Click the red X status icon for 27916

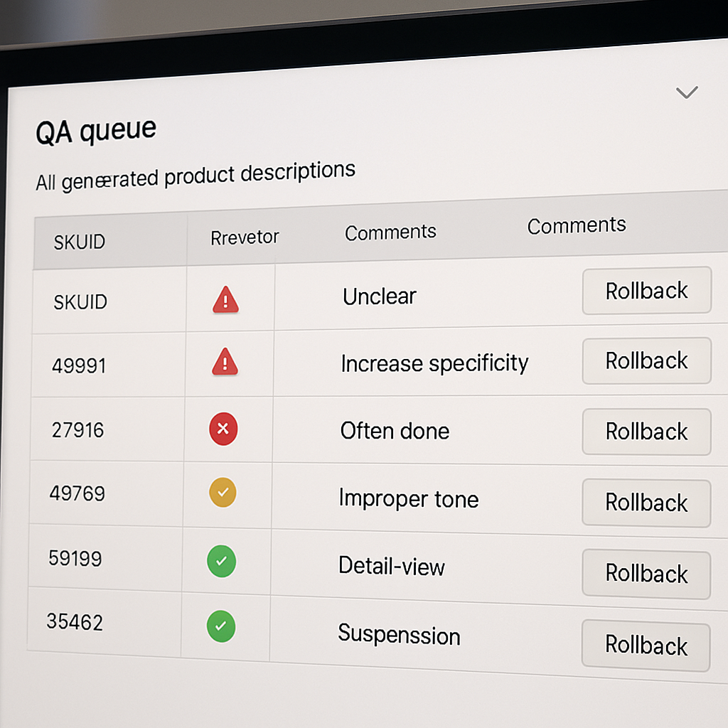[x=223, y=429]
